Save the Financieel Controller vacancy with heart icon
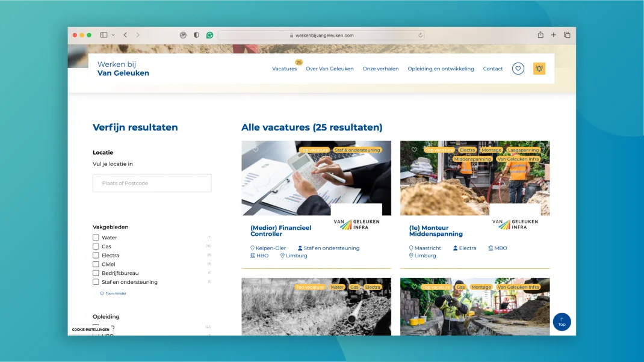The image size is (644, 362). (x=255, y=150)
